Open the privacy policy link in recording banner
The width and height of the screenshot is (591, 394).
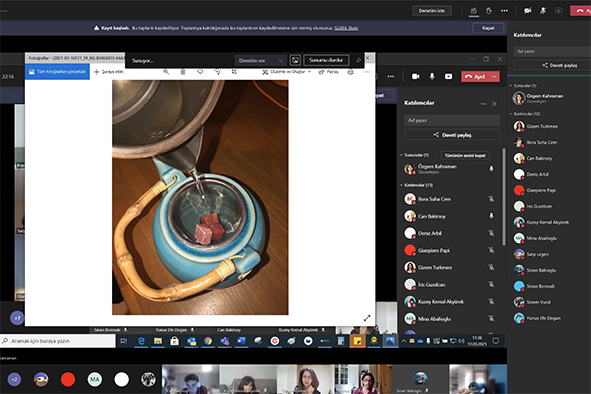click(346, 28)
